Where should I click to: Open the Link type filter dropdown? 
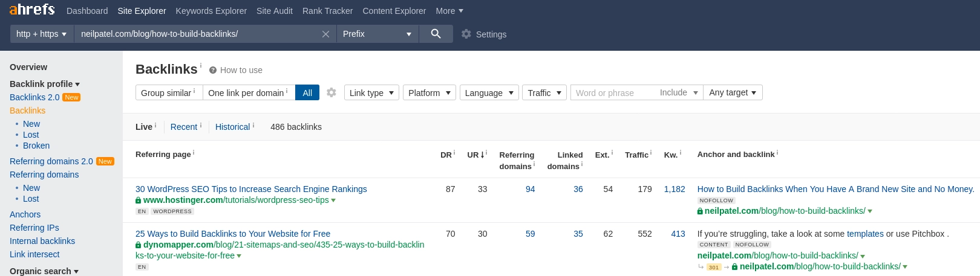coord(371,92)
